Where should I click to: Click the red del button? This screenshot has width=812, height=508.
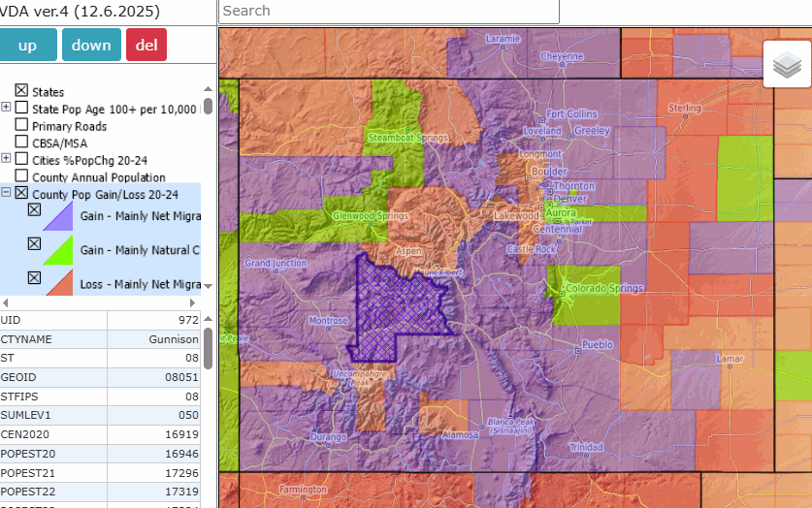click(x=146, y=45)
